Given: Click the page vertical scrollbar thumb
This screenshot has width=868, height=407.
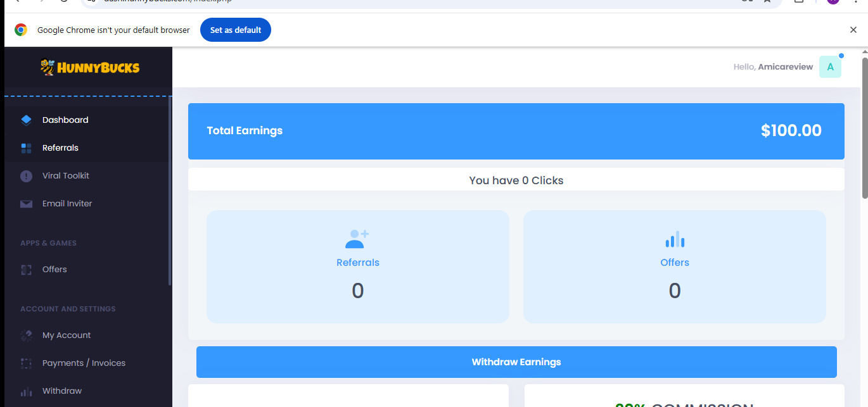Looking at the screenshot, I should [x=864, y=128].
